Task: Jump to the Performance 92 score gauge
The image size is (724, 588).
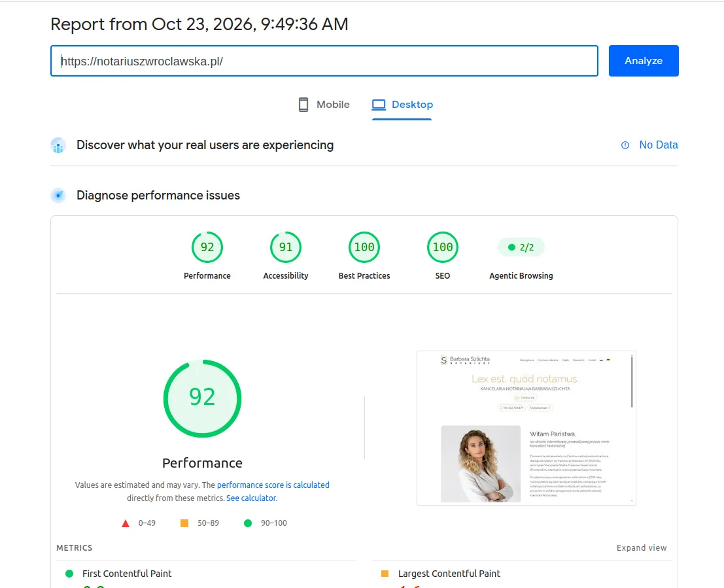Action: (x=207, y=247)
